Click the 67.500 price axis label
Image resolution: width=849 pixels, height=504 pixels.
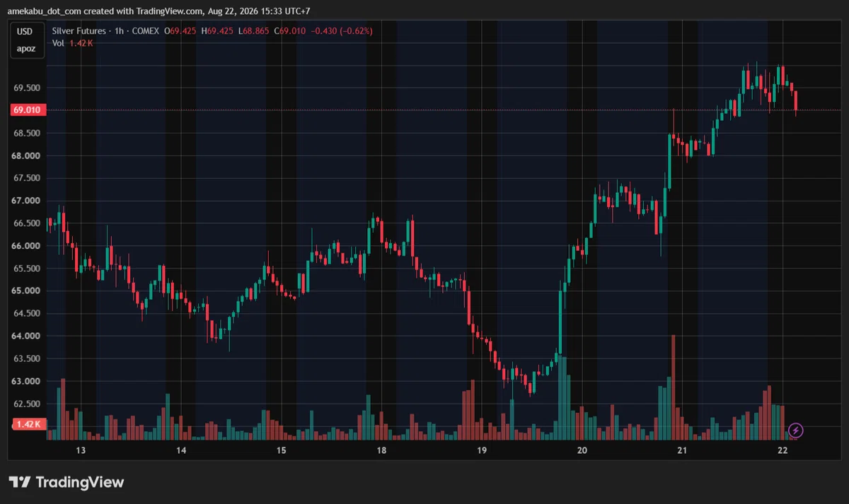tap(28, 178)
